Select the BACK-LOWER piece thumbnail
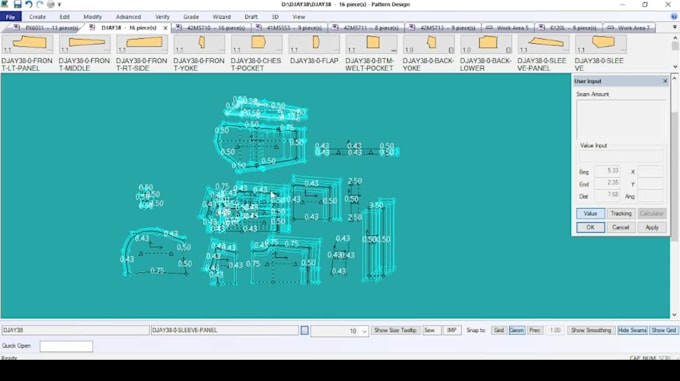 coord(486,44)
